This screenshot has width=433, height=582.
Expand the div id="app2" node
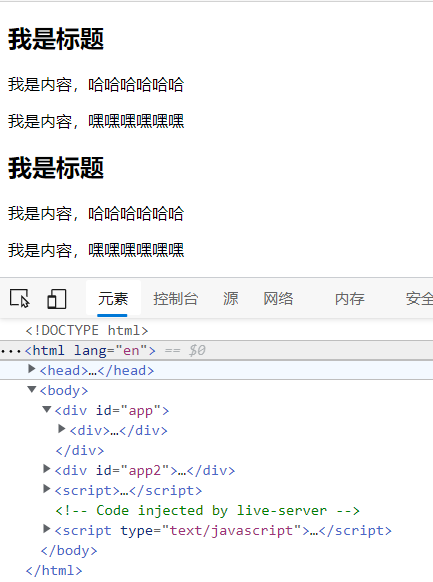pos(46,469)
